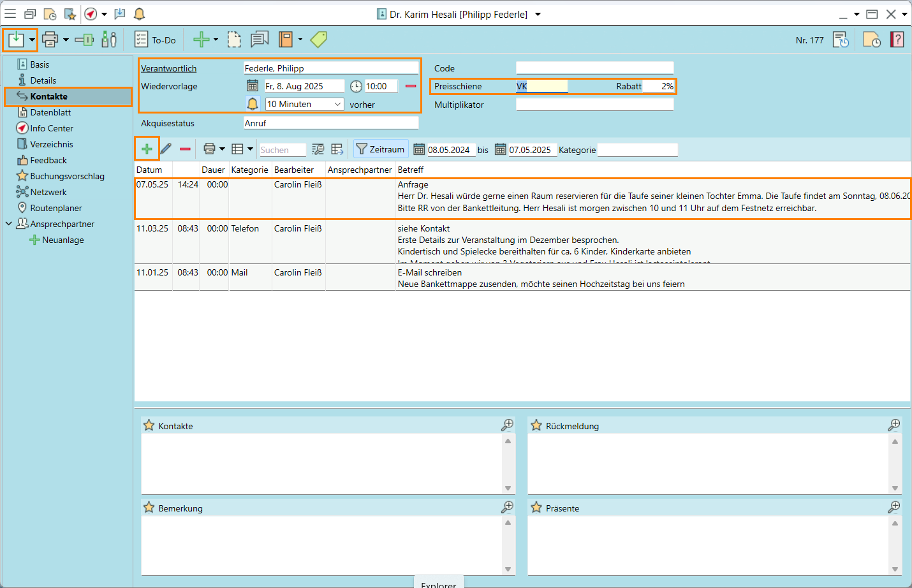Open the 10 Minuten reminder dropdown

[x=337, y=104]
